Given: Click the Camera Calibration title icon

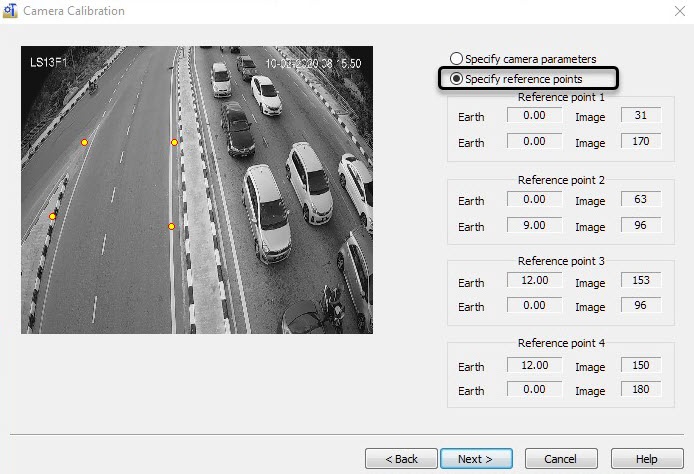Looking at the screenshot, I should (10, 11).
